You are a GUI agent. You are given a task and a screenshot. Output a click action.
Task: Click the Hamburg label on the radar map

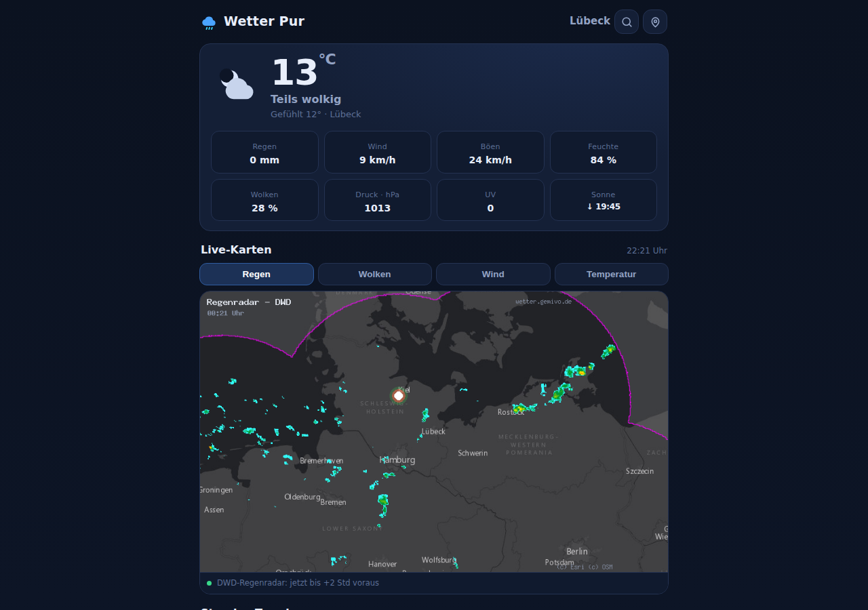(x=398, y=460)
